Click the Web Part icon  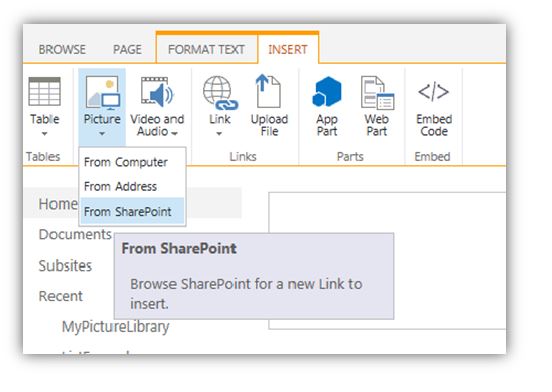pyautogui.click(x=377, y=93)
